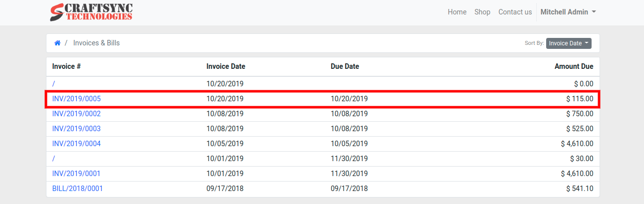Click the Amount Due column header
The height and width of the screenshot is (204, 644).
click(574, 66)
